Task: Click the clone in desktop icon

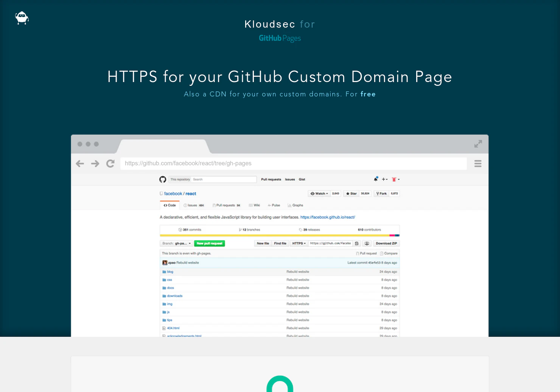Action: tap(367, 243)
